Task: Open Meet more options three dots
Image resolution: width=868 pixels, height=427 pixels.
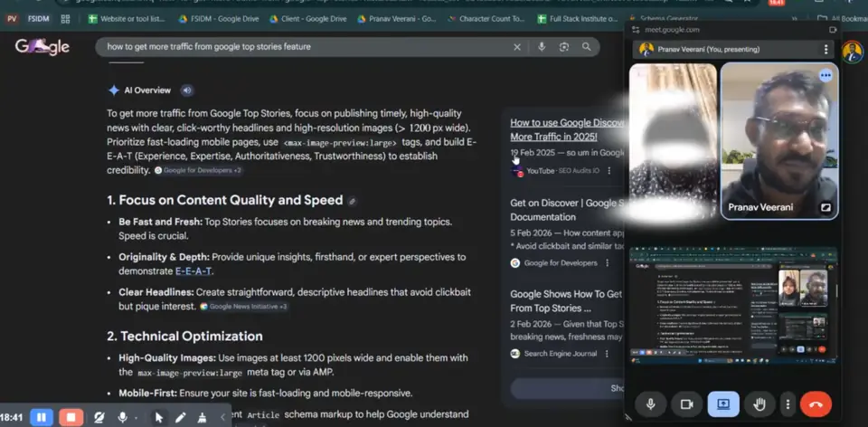Action: point(788,404)
